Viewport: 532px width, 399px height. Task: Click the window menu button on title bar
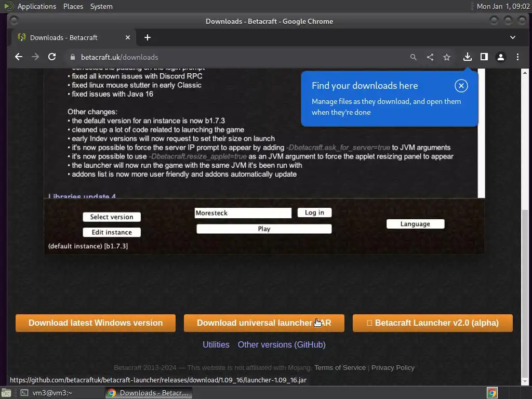(x=14, y=21)
